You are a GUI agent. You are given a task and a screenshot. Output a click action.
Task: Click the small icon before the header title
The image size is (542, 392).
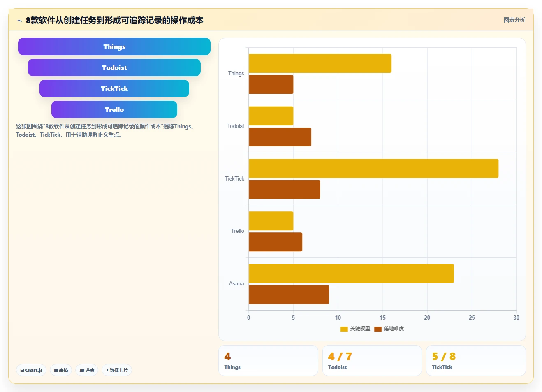pyautogui.click(x=19, y=21)
